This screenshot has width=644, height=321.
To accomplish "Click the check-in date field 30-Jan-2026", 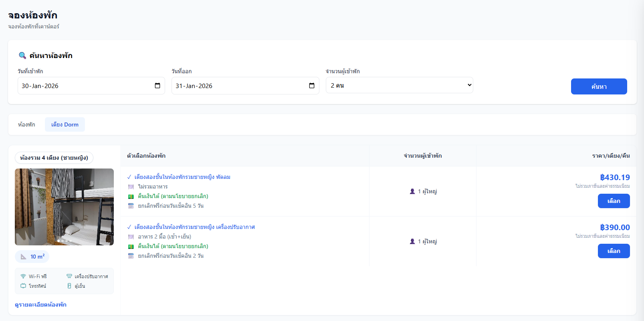I will [x=84, y=86].
